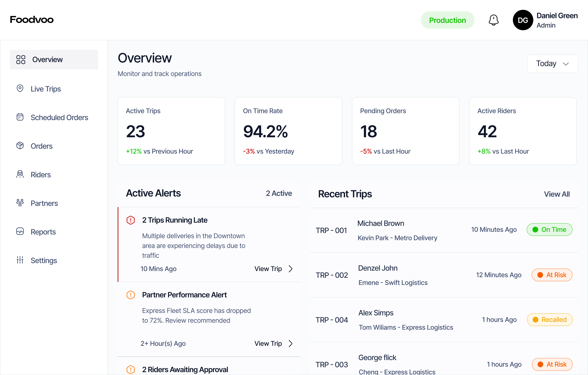Screen dimensions: 588x375
Task: Click Kevin Park - Metro Delivery text
Action: [x=398, y=238]
